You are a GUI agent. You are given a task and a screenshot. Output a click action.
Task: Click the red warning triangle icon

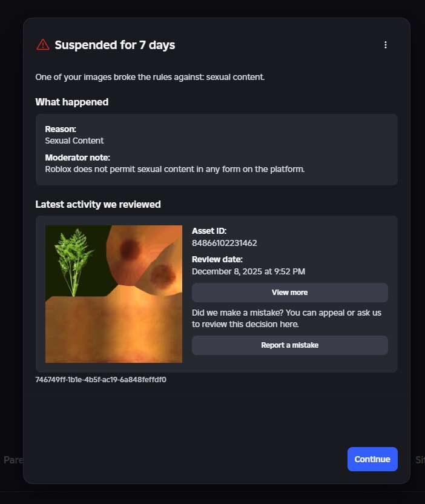pyautogui.click(x=43, y=45)
